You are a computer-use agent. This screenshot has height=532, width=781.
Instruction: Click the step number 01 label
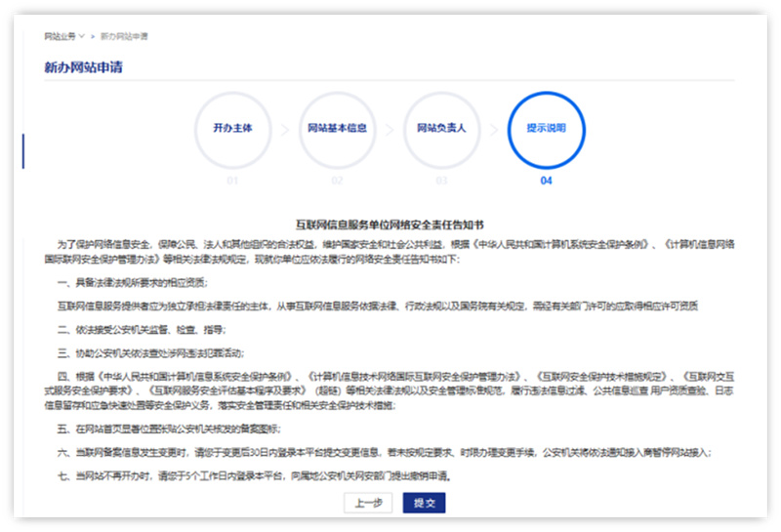232,181
